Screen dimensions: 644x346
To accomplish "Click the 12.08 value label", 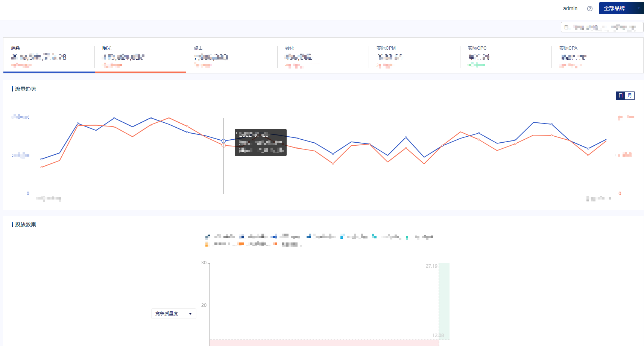I will pos(438,335).
